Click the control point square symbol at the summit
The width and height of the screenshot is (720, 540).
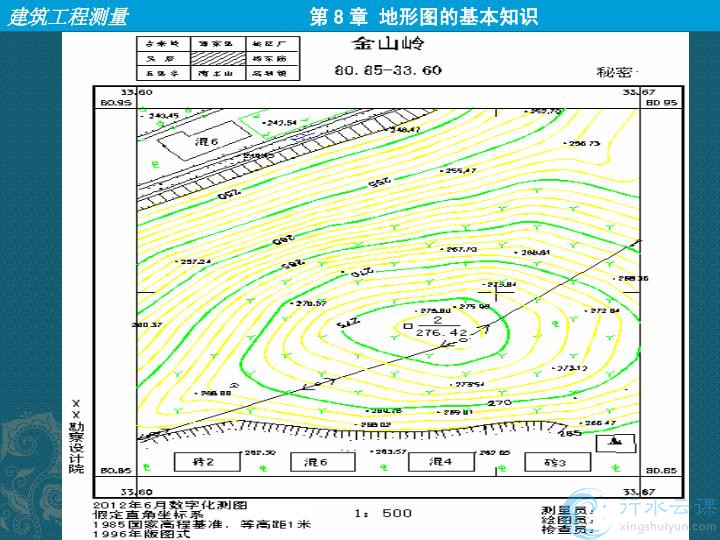point(407,326)
